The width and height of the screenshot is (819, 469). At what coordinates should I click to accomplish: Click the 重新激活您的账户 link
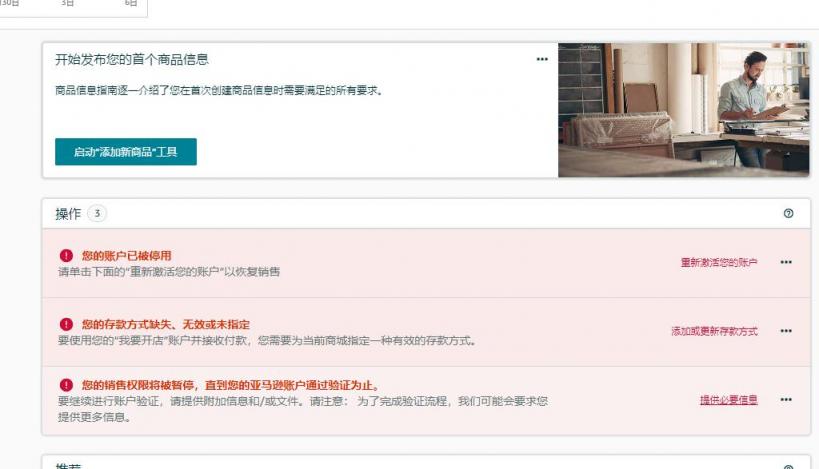click(719, 263)
